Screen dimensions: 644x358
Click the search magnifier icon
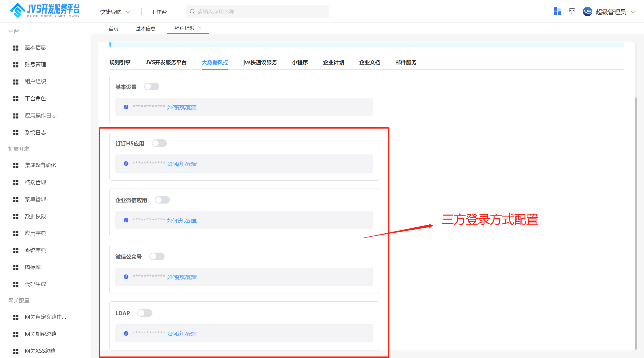pos(192,12)
